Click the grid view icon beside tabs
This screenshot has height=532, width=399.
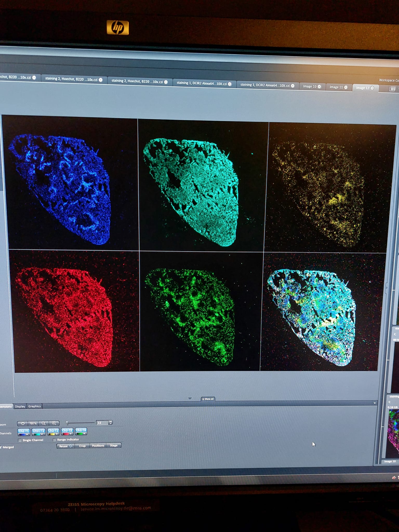393,89
